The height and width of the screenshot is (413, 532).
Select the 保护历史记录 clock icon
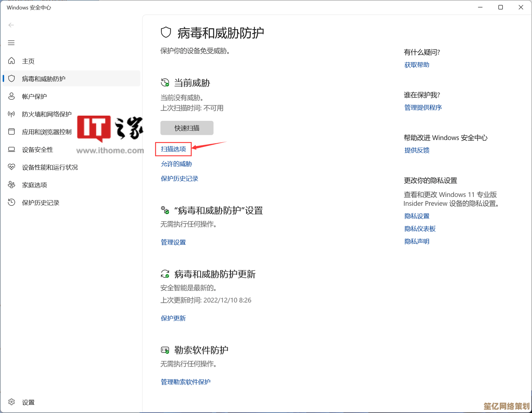tap(11, 202)
